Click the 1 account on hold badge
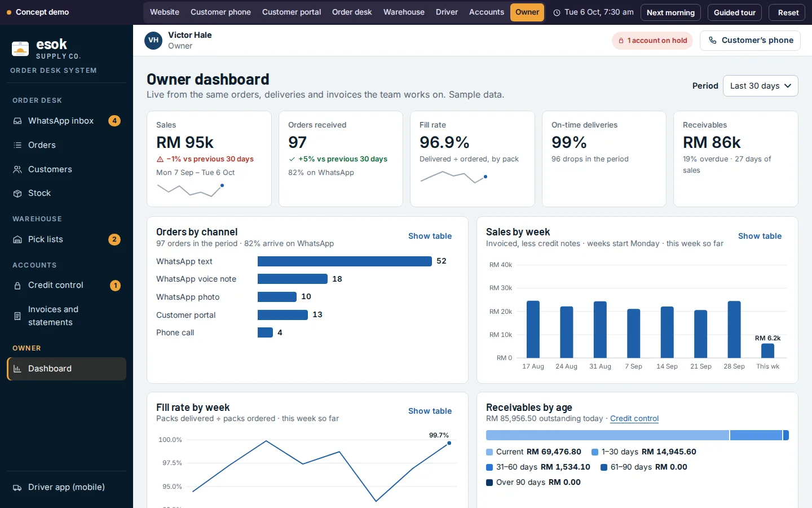 tap(652, 41)
